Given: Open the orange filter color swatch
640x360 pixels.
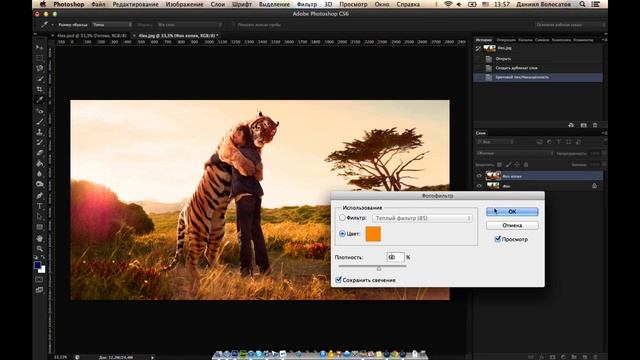Looking at the screenshot, I should (x=373, y=234).
